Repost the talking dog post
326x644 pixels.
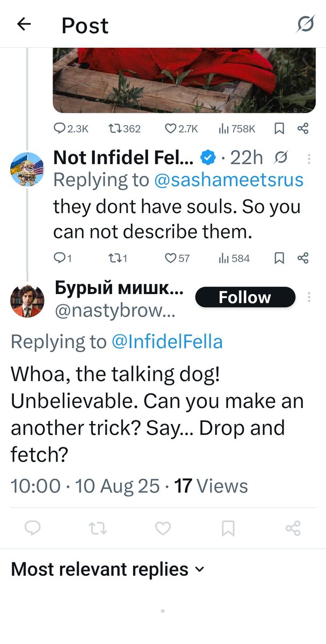click(98, 529)
